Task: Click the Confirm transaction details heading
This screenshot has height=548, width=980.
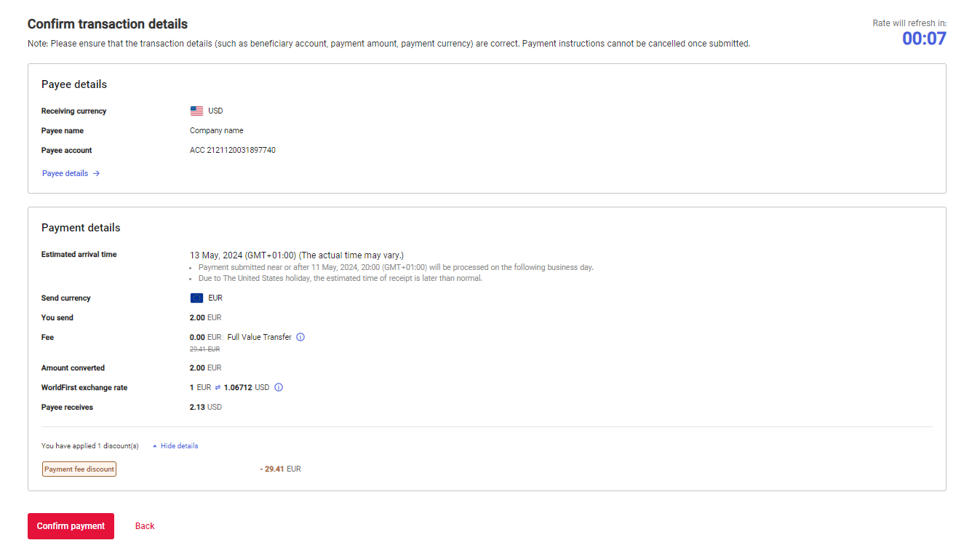Action: click(108, 25)
